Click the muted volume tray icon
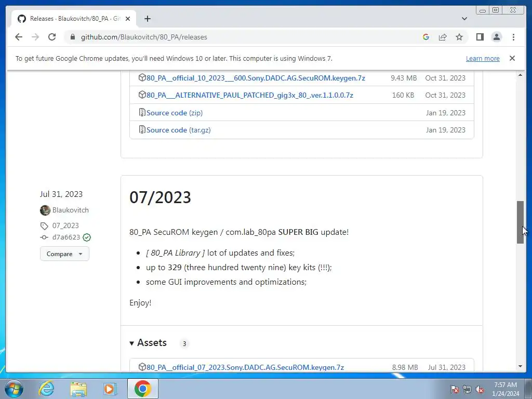The image size is (532, 399). tap(480, 390)
